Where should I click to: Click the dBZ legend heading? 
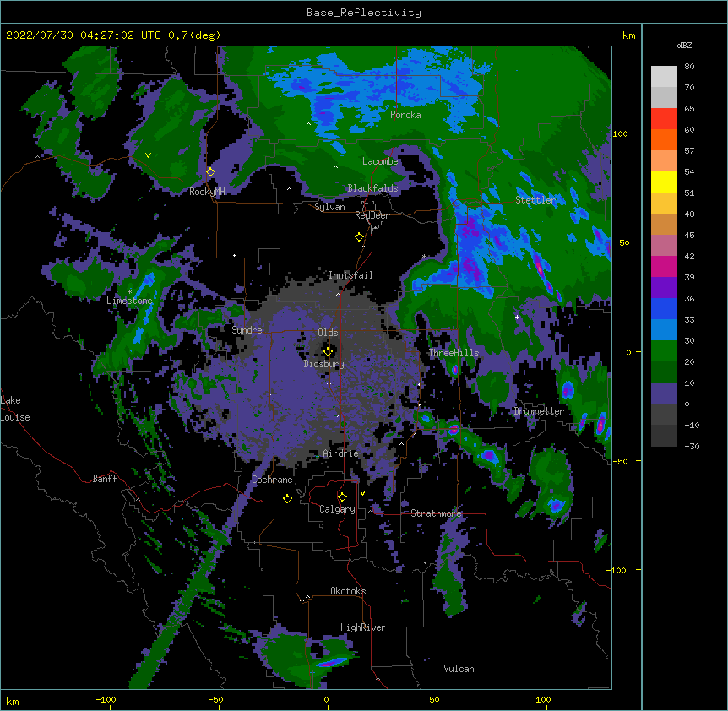pos(684,46)
